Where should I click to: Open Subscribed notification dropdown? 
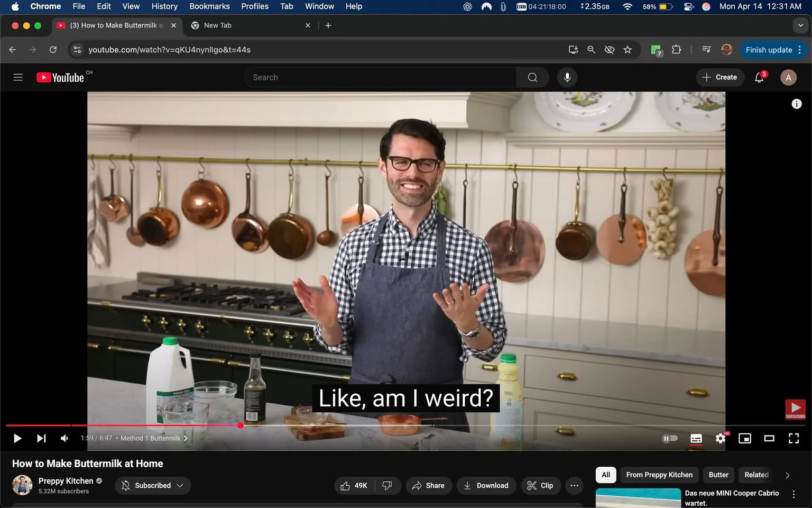click(153, 485)
